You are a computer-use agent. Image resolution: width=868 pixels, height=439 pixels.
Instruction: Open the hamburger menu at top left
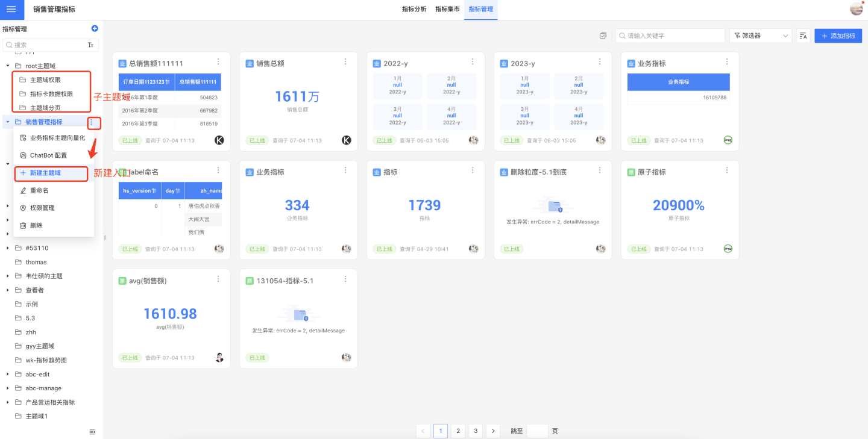tap(11, 10)
